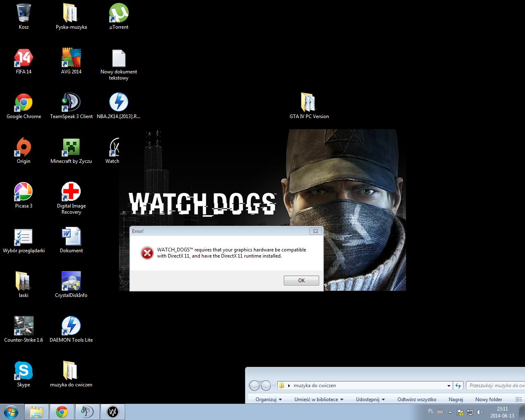Viewport: 525px width, 420px height.
Task: Show hidden system tray icons
Action: (x=450, y=412)
